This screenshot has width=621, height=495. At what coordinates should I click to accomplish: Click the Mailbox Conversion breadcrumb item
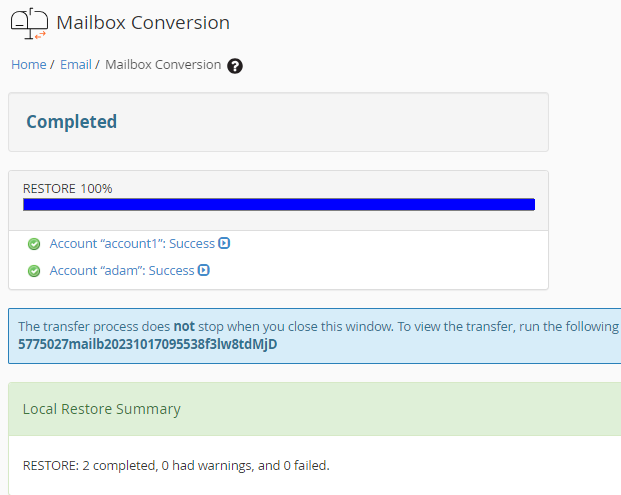(x=163, y=65)
